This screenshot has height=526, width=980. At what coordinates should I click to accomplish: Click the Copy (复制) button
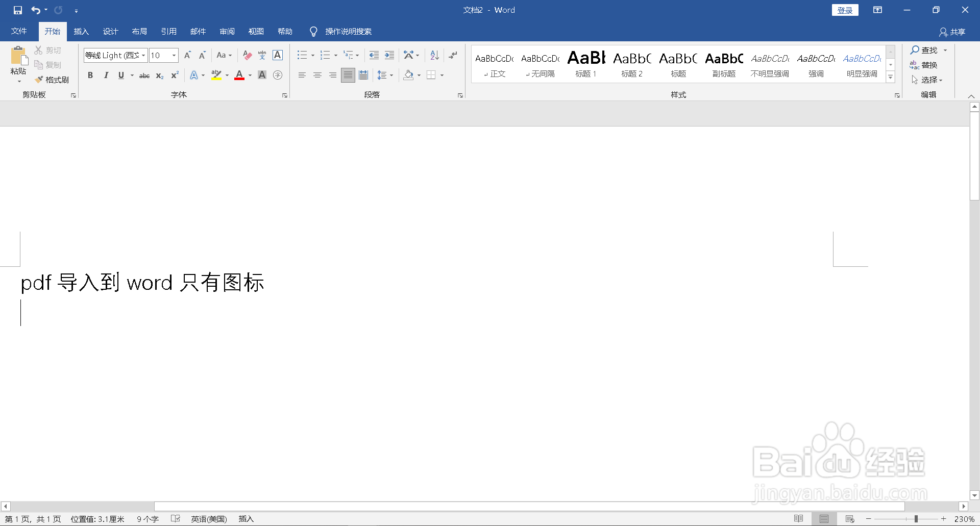(48, 65)
